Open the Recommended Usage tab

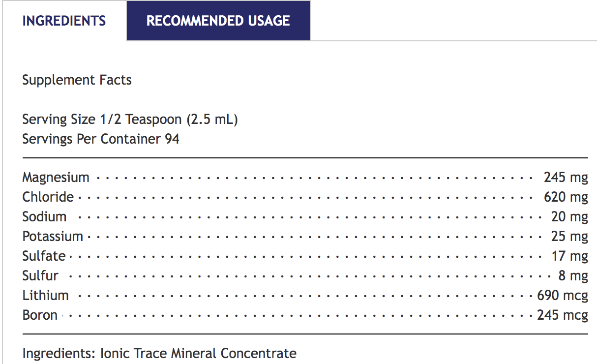tap(218, 21)
